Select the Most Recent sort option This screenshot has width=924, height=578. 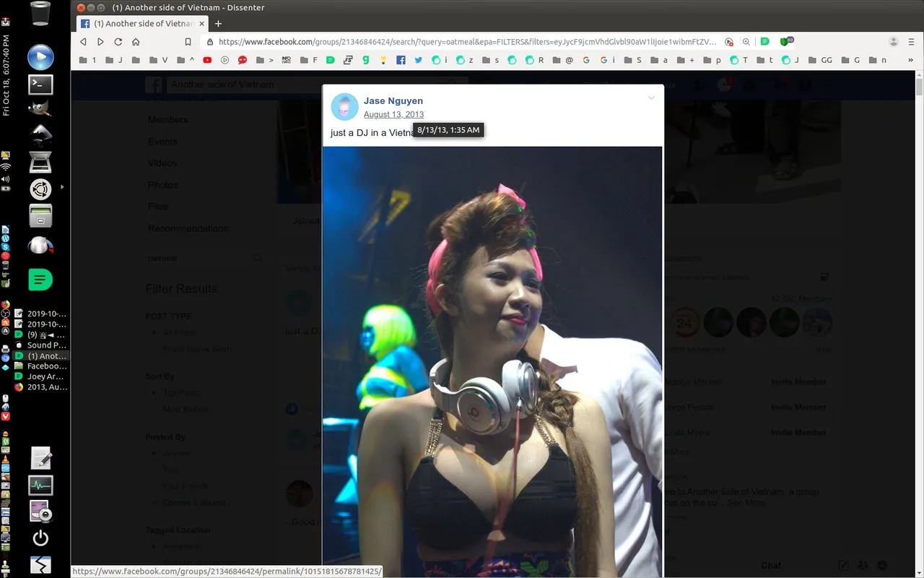point(186,410)
